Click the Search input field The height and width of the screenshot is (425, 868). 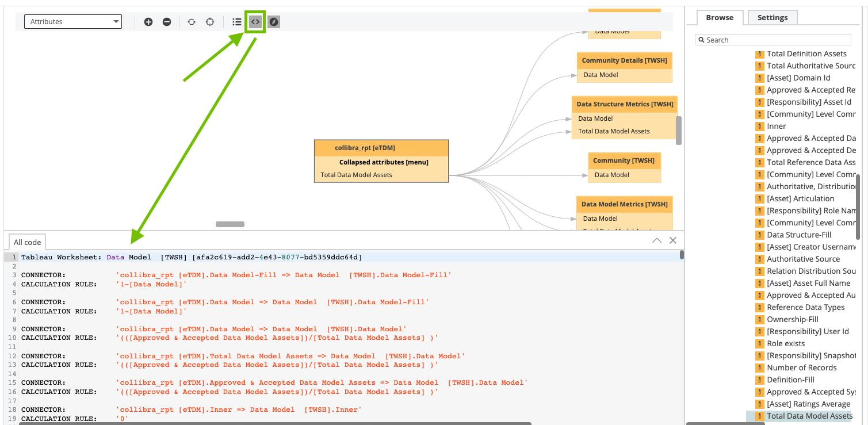click(777, 40)
